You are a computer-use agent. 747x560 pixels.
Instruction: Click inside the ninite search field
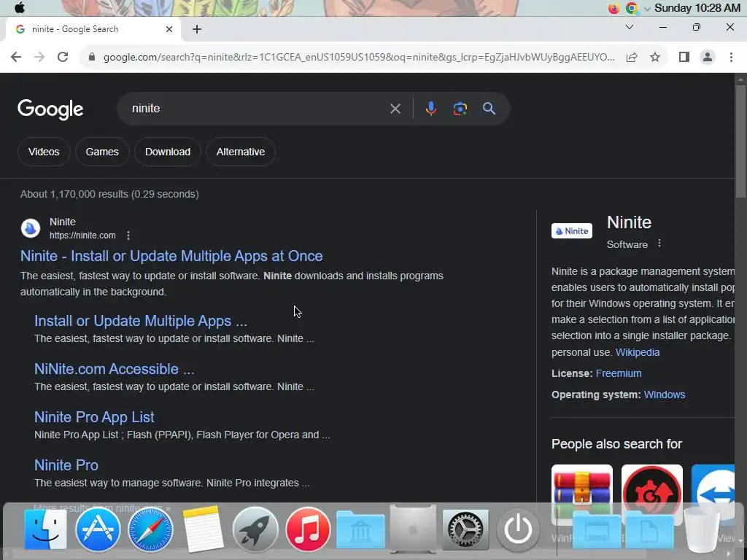click(258, 109)
